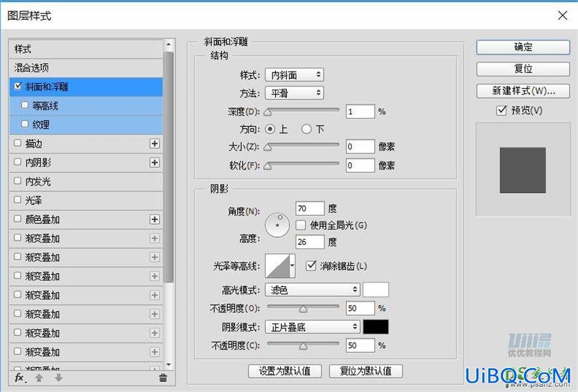Image resolution: width=578 pixels, height=392 pixels.
Task: Enable the 描边 checkbox
Action: [x=17, y=143]
